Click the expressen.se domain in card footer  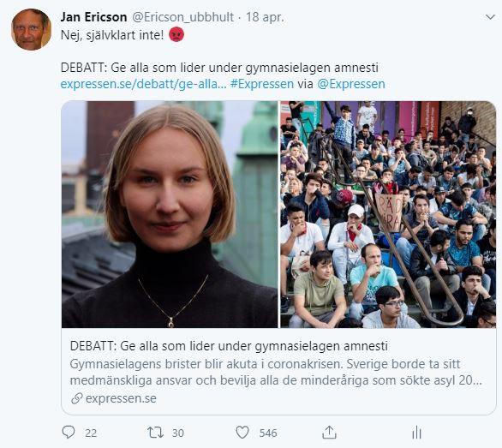pos(121,398)
